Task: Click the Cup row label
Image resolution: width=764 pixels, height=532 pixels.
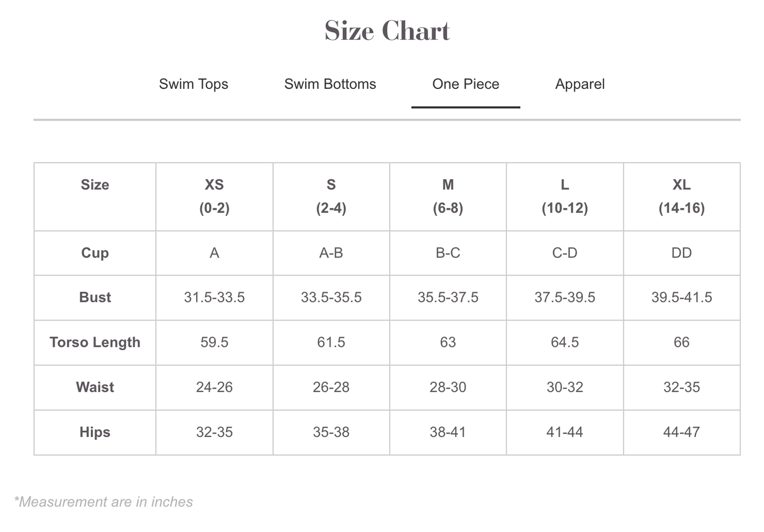Action: (95, 253)
